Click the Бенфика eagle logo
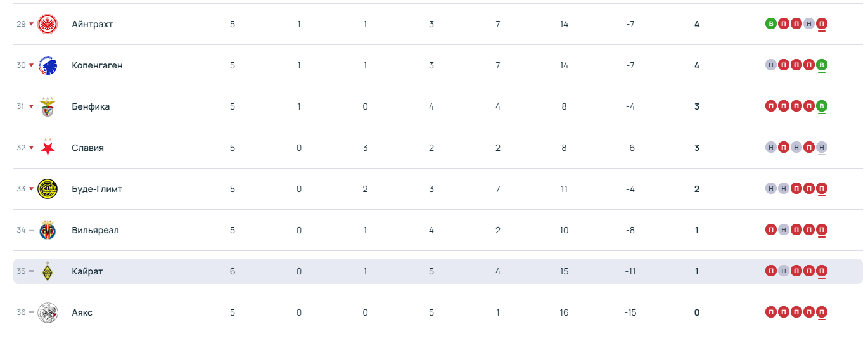The height and width of the screenshot is (341, 868). (x=48, y=106)
